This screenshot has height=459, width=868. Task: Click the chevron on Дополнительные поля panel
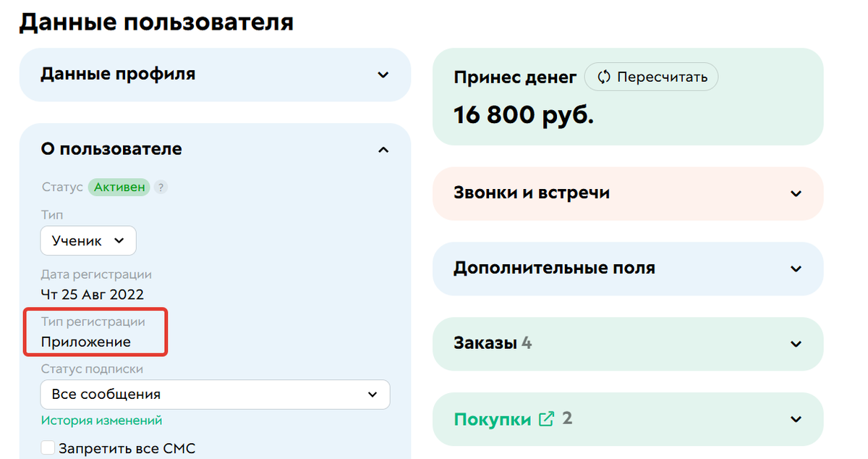pos(795,269)
